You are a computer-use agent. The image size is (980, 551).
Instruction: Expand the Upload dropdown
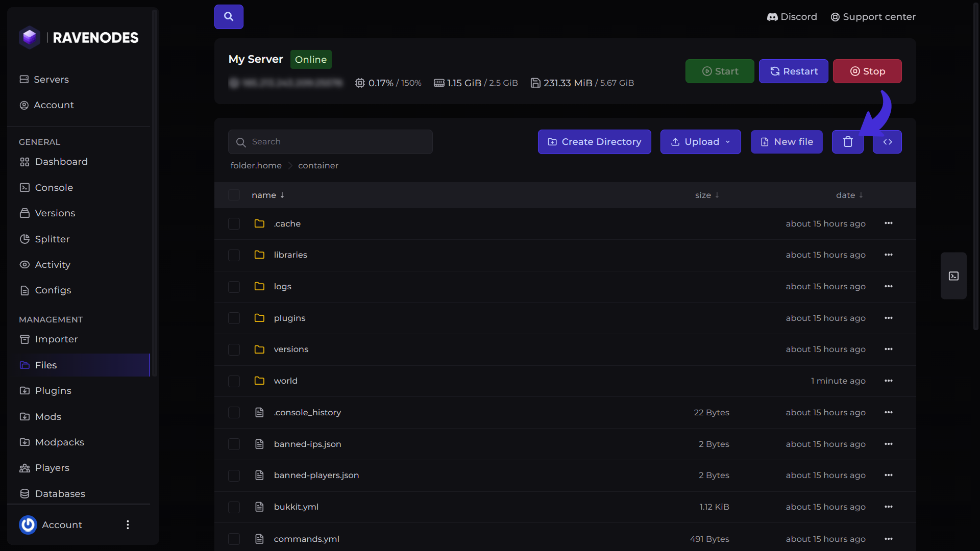[x=700, y=142]
